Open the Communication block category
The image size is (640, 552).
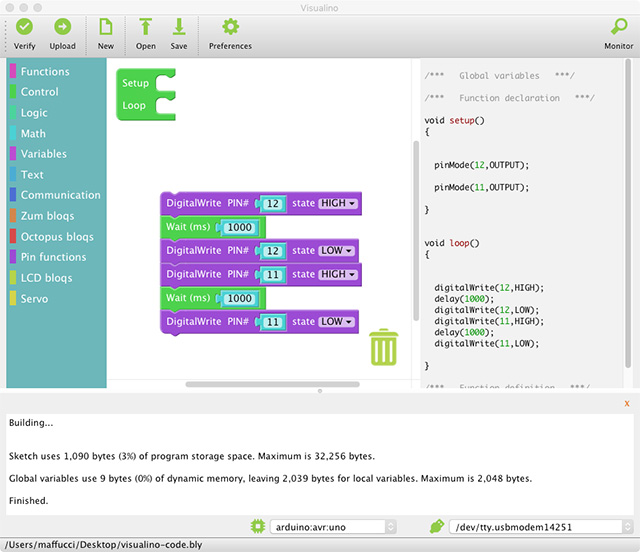60,195
